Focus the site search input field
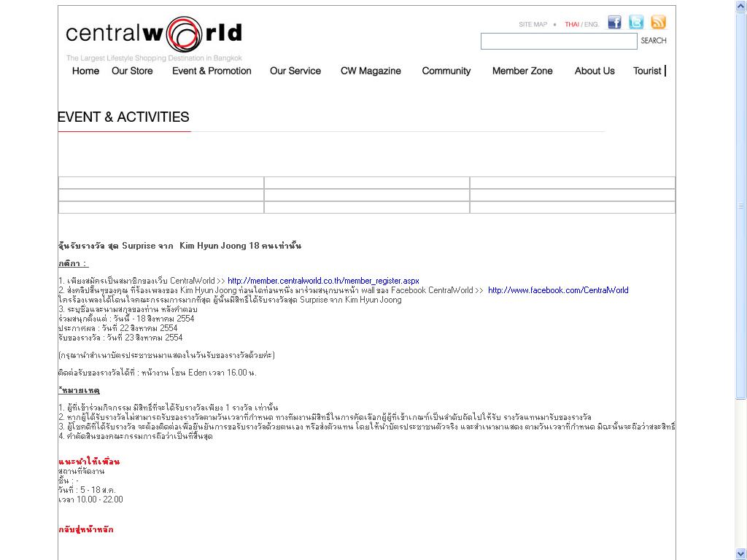This screenshot has height=560, width=747. (559, 42)
